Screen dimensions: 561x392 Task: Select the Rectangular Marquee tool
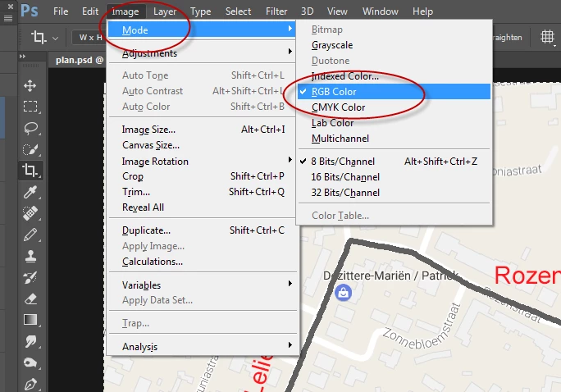(x=30, y=107)
